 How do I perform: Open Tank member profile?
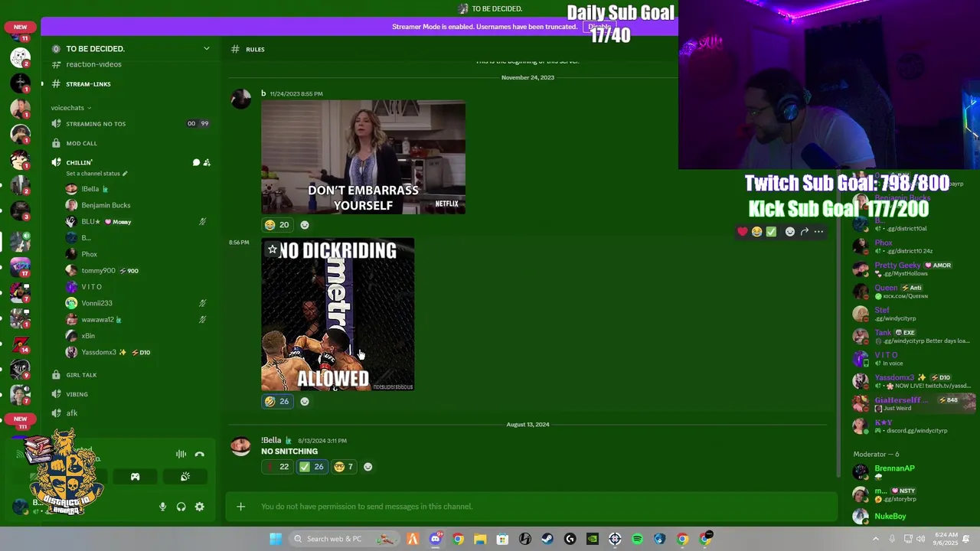coord(913,337)
